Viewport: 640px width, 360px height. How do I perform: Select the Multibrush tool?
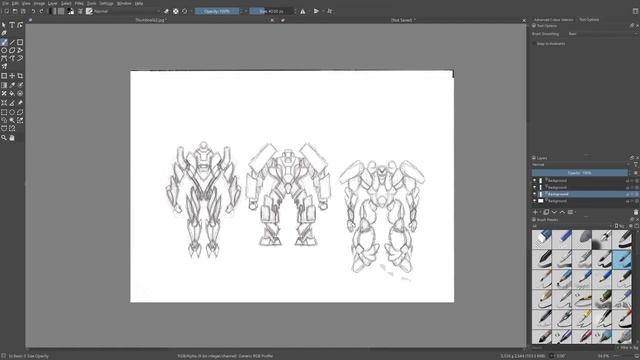coord(4,67)
